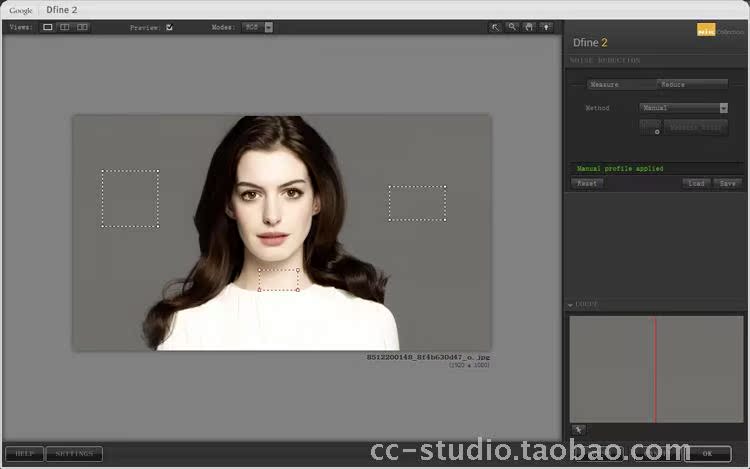Click 'Manual profile applied' status text
Viewport: 750px width, 469px height.
[x=620, y=169]
